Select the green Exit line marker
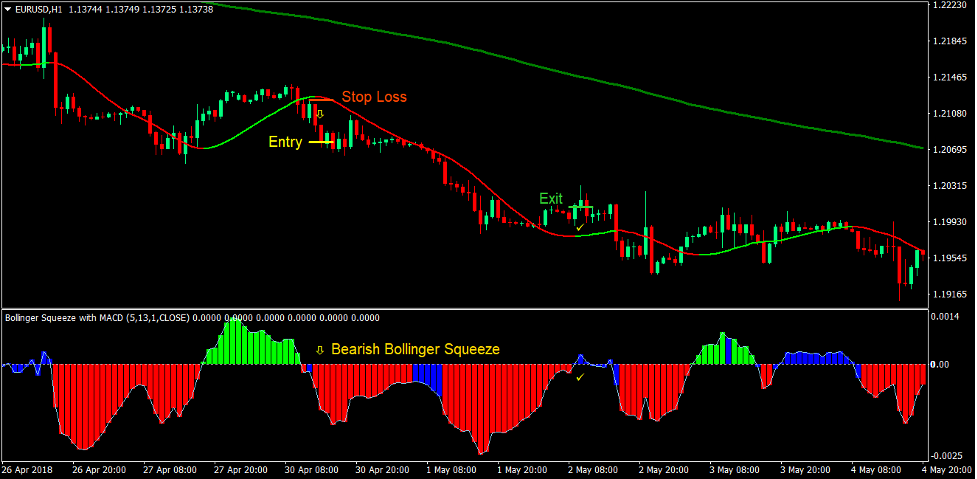The image size is (977, 479). click(580, 207)
